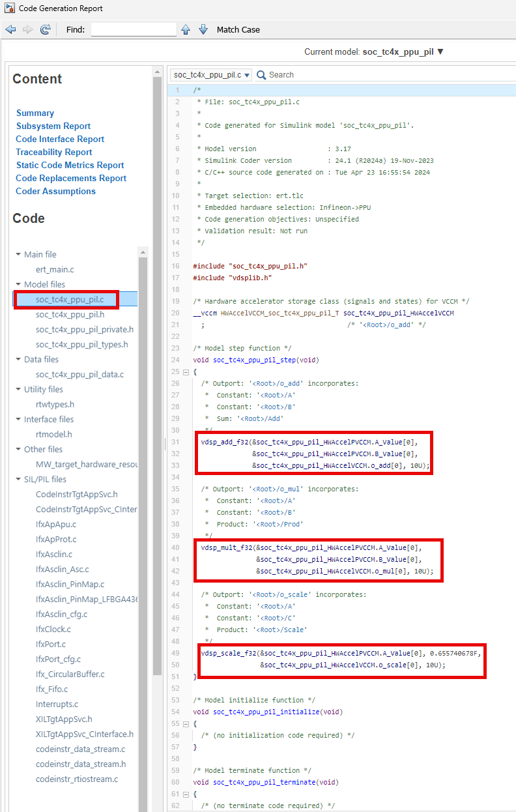
Task: Collapse initialize function fold marker at line 55
Action: (186, 724)
